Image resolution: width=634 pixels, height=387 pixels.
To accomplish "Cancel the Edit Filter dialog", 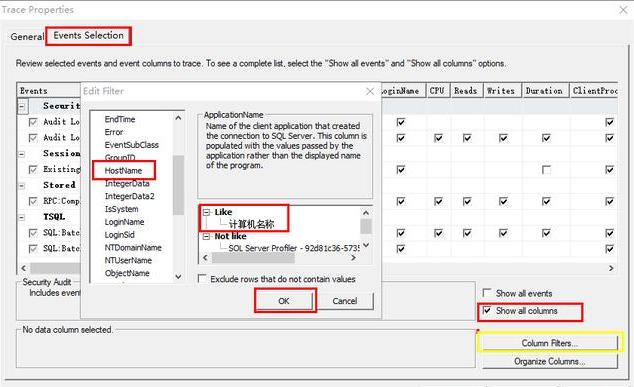I will 344,301.
